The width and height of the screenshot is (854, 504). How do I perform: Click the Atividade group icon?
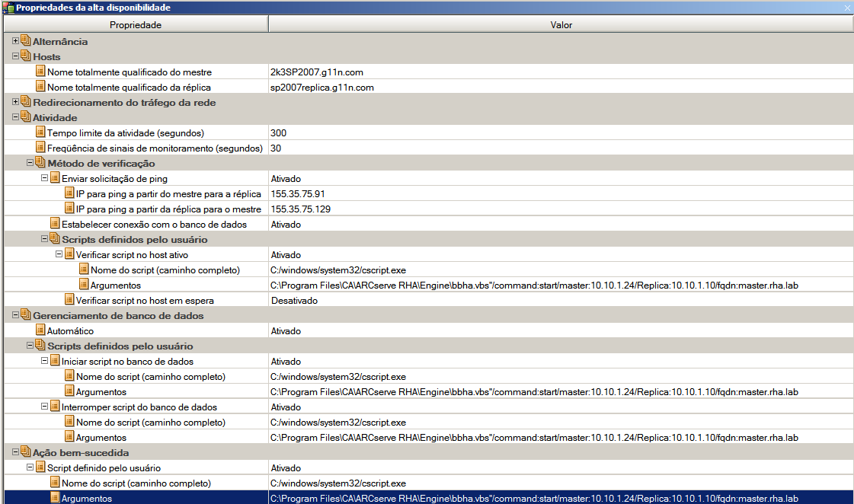(26, 117)
